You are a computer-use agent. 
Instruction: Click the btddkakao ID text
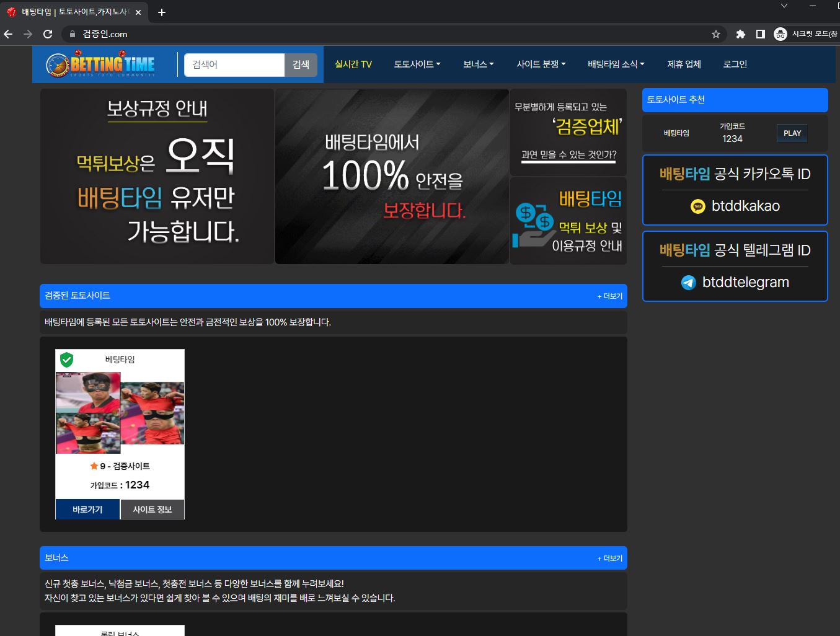tap(746, 206)
